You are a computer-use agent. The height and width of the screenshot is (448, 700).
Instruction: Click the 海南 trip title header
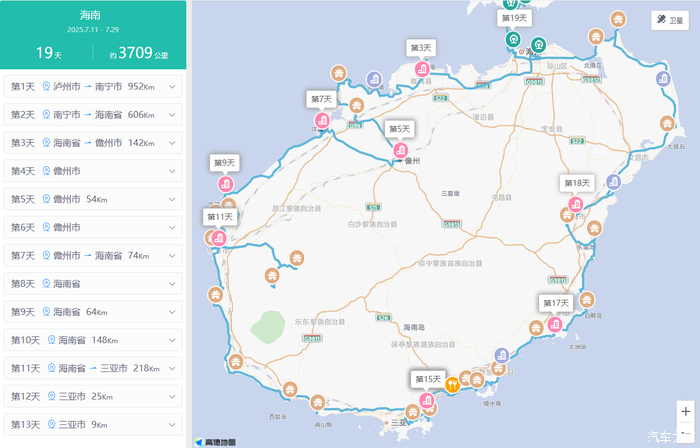click(x=93, y=15)
